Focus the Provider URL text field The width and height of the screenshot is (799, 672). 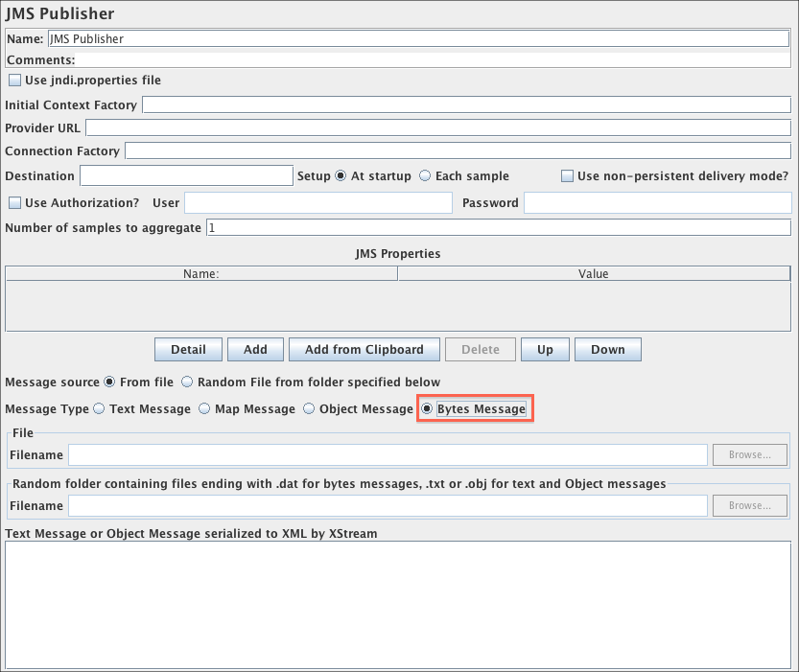click(438, 127)
